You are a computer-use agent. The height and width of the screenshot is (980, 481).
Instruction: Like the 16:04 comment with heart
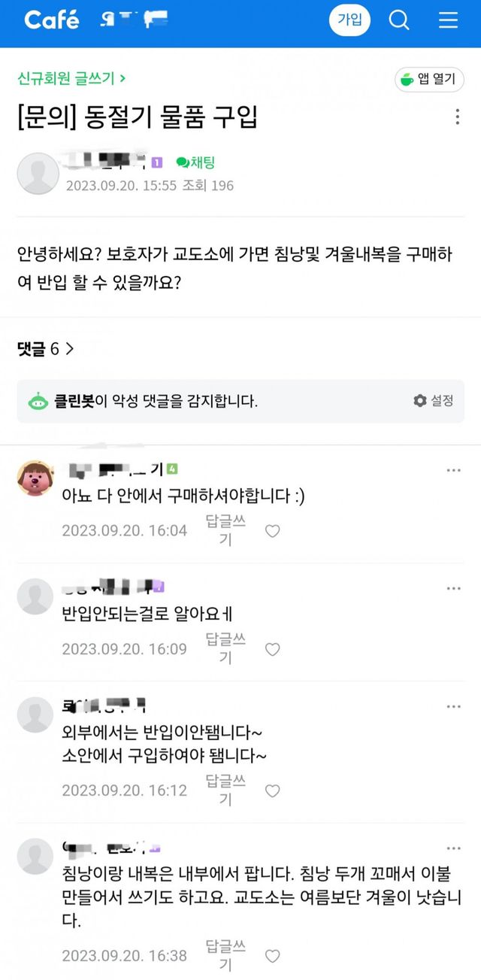click(x=273, y=531)
